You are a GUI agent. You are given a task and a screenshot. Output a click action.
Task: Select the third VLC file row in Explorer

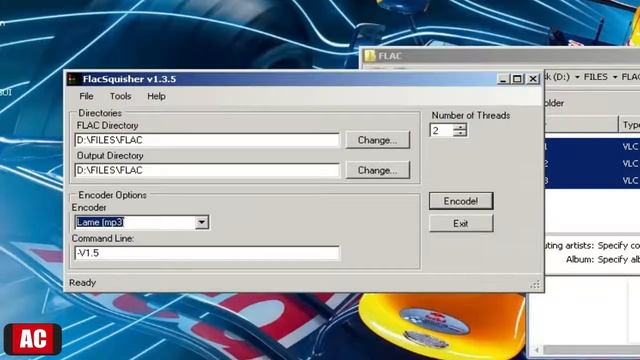pyautogui.click(x=592, y=181)
